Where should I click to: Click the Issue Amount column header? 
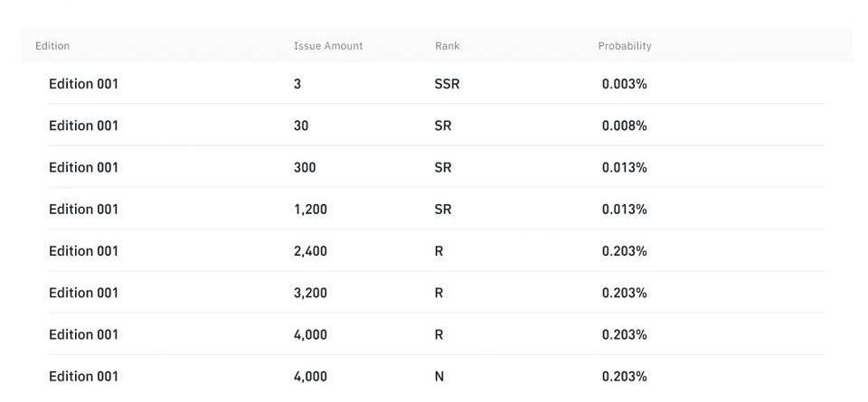click(x=328, y=46)
